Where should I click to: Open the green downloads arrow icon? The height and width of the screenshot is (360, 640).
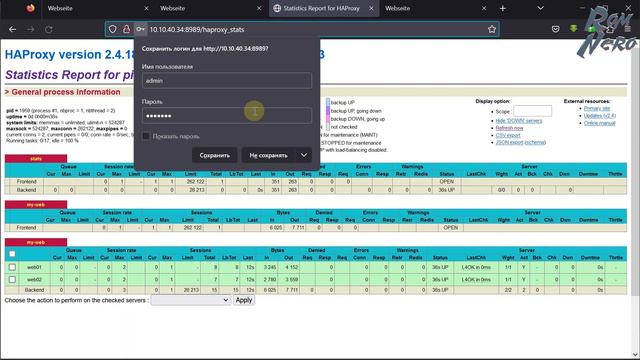pyautogui.click(x=573, y=29)
